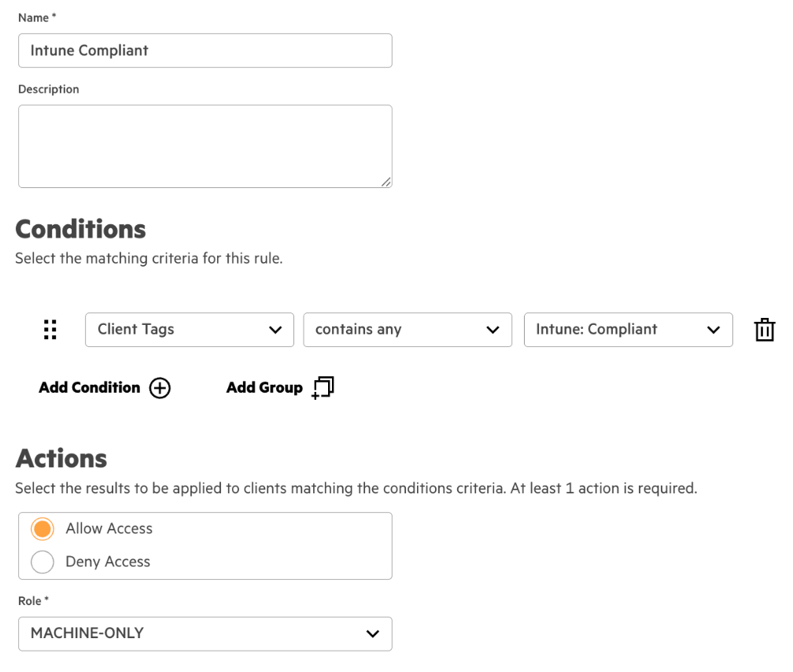Image resolution: width=793 pixels, height=672 pixels.
Task: Open the 'contains any' operator dropdown
Action: point(400,330)
